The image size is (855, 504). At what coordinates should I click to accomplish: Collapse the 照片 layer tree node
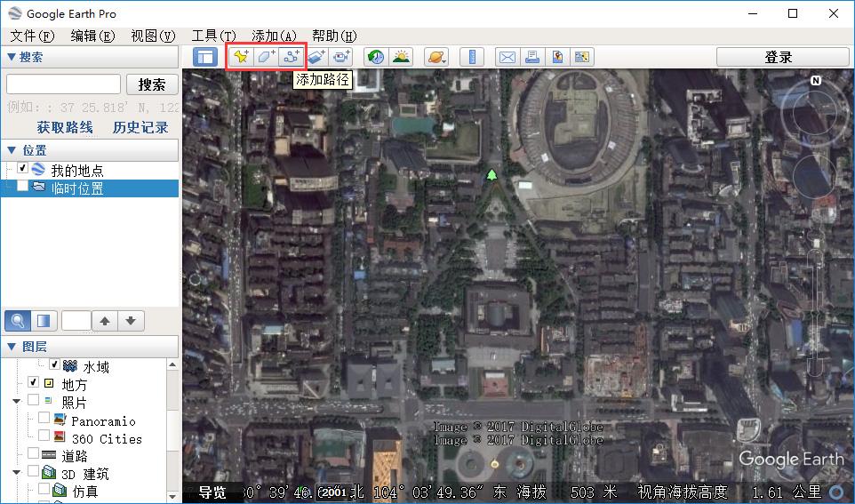click(x=17, y=402)
